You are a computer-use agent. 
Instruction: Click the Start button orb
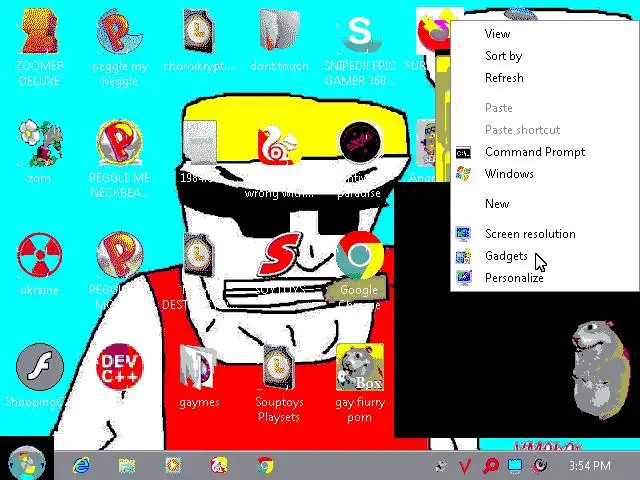pyautogui.click(x=27, y=463)
